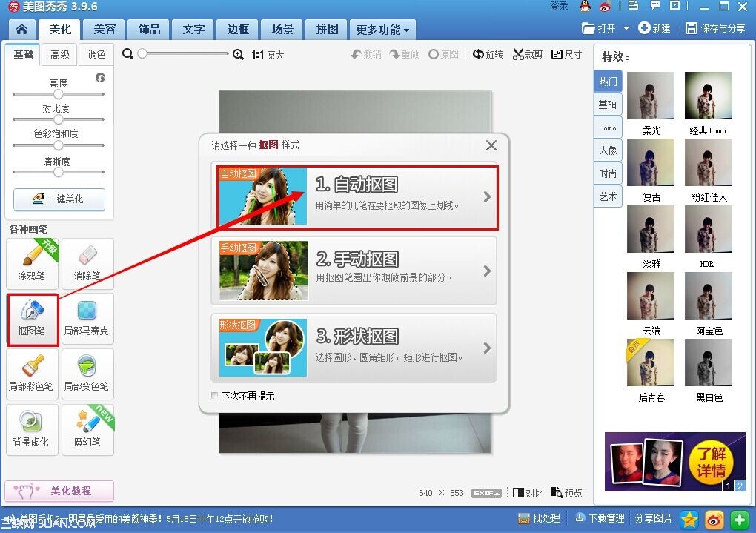Select the 魔幻笔 magic pen tool
The width and height of the screenshot is (756, 533).
click(x=87, y=430)
